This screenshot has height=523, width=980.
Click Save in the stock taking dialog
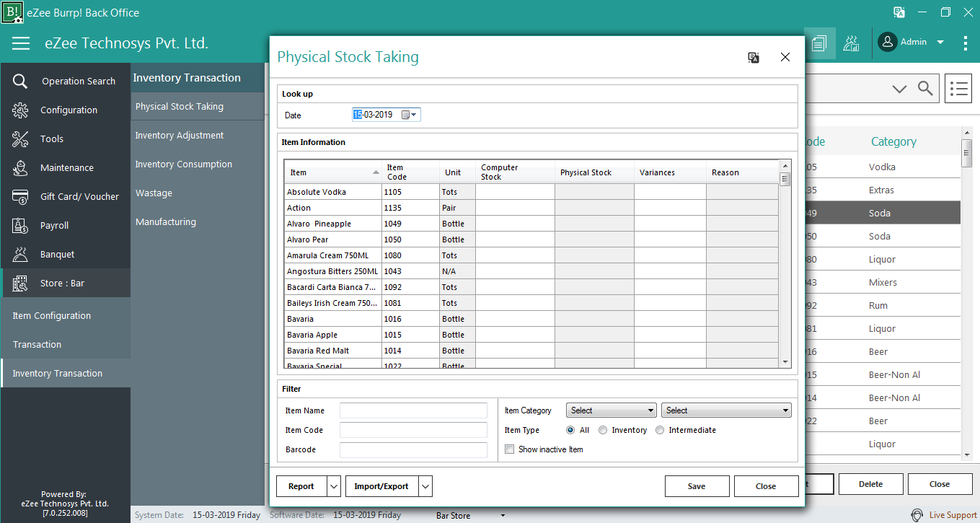coord(697,486)
